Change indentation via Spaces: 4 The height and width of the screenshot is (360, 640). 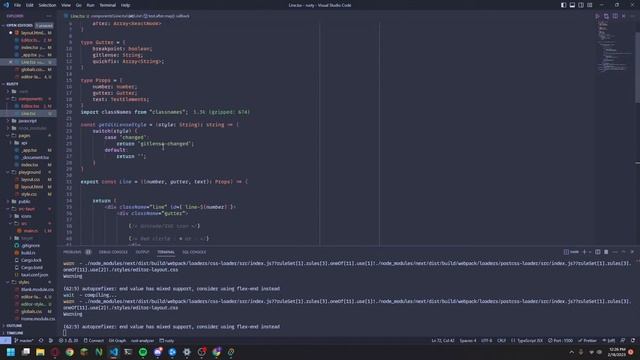click(468, 340)
